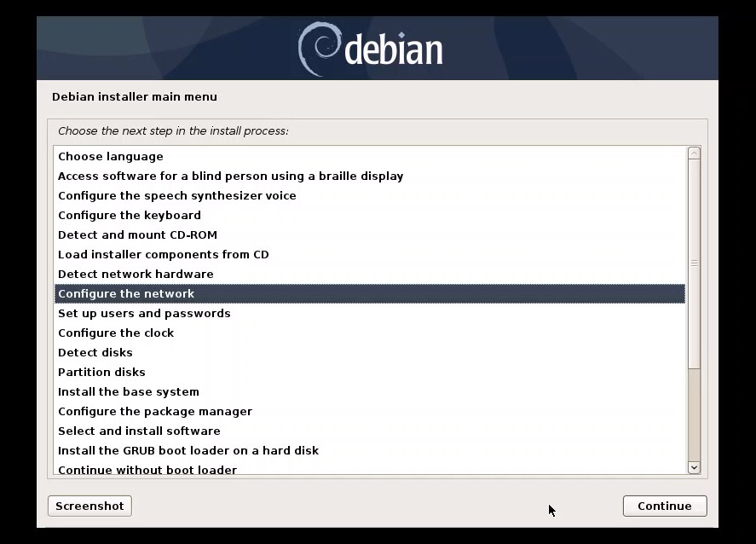Click the scrollbar down arrow
This screenshot has height=544, width=756.
[x=693, y=467]
